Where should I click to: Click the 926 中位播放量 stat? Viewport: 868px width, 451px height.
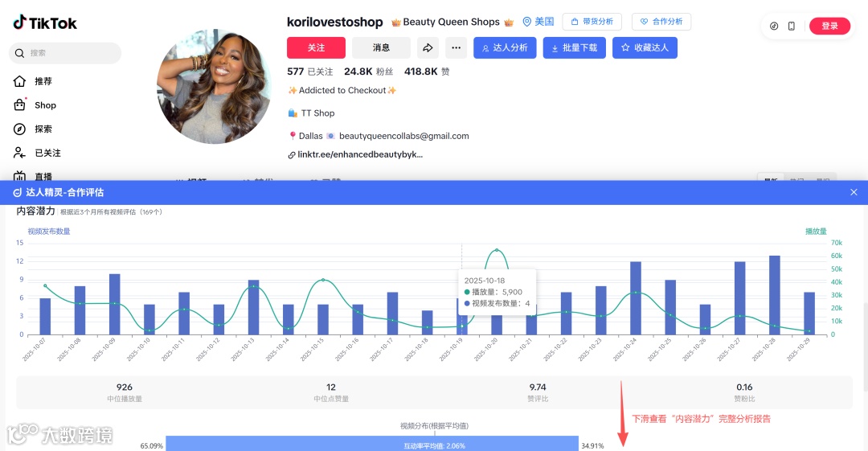(125, 392)
